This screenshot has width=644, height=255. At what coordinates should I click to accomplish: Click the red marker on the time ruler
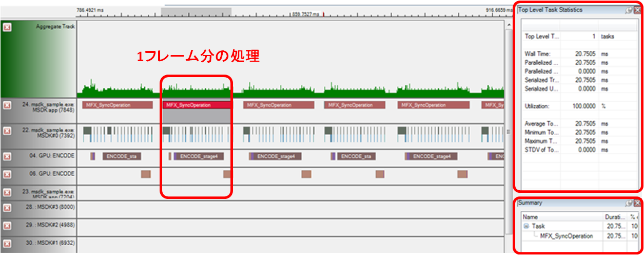(324, 15)
